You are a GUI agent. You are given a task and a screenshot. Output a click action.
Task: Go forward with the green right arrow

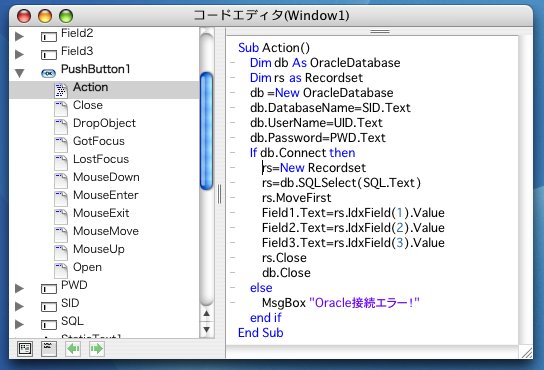[96, 348]
